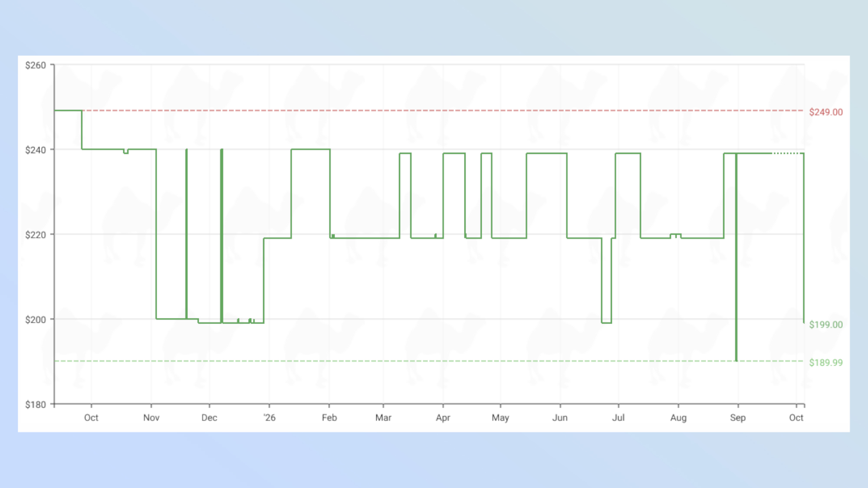Click the '26 year x-axis label
The height and width of the screenshot is (488, 868).
(269, 417)
